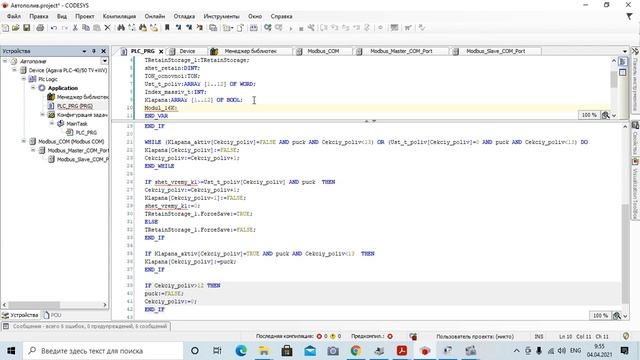Open the Проект menu
640x360 pixels.
click(x=84, y=16)
